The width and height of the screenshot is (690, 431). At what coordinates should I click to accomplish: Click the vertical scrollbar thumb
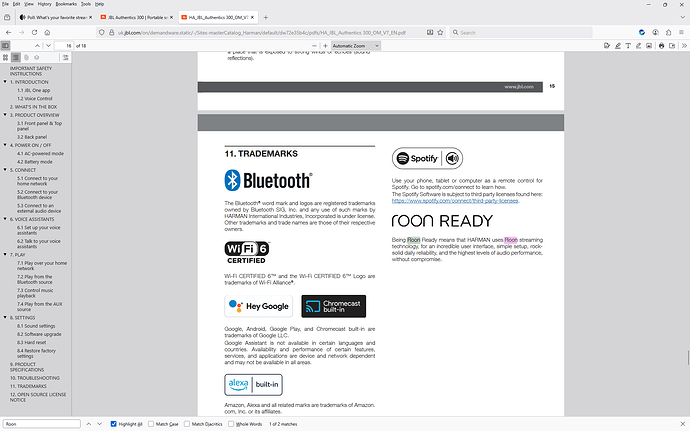pyautogui.click(x=688, y=357)
